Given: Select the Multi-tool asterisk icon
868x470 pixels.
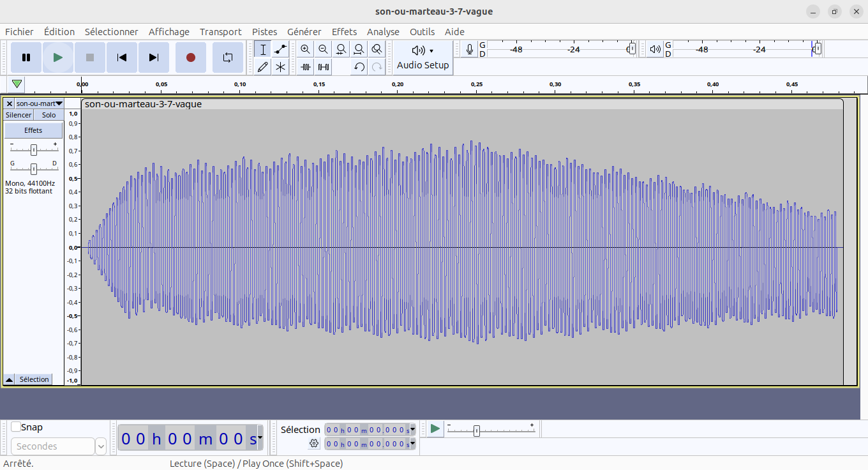Looking at the screenshot, I should [x=280, y=66].
